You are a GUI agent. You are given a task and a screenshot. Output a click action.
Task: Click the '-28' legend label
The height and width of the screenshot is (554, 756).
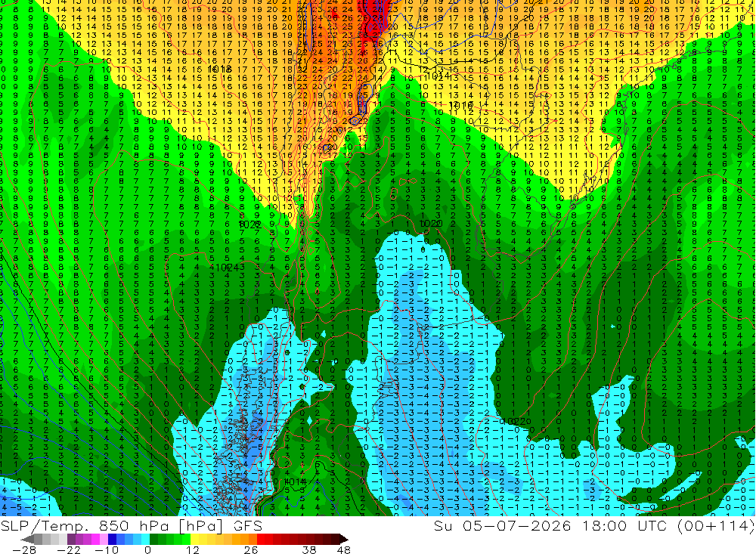click(x=24, y=549)
